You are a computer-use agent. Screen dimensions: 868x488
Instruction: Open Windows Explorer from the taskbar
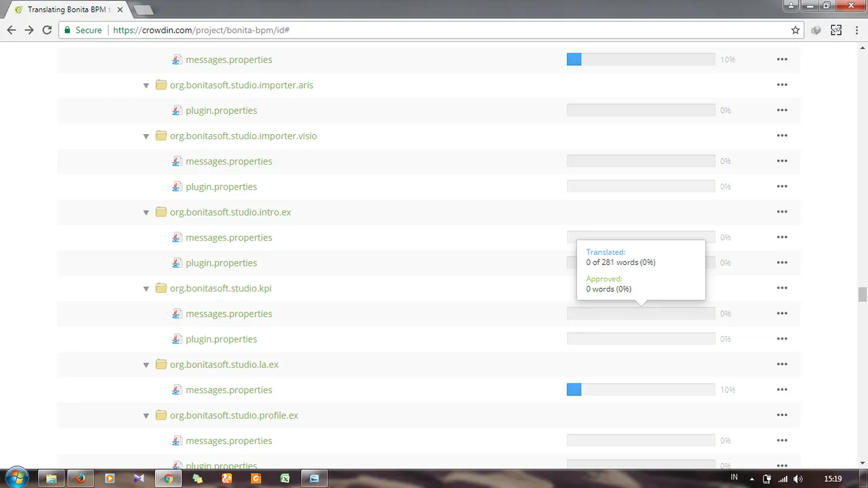[51, 479]
